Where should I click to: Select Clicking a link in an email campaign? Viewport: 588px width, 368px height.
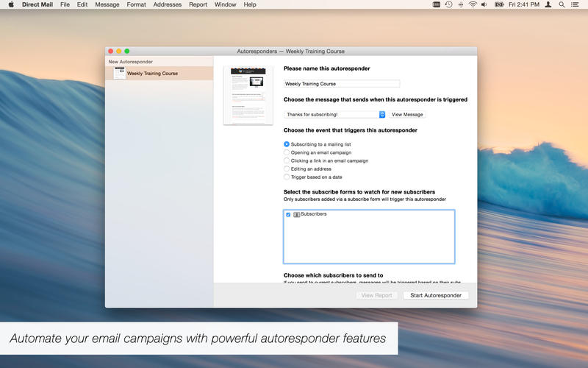287,160
